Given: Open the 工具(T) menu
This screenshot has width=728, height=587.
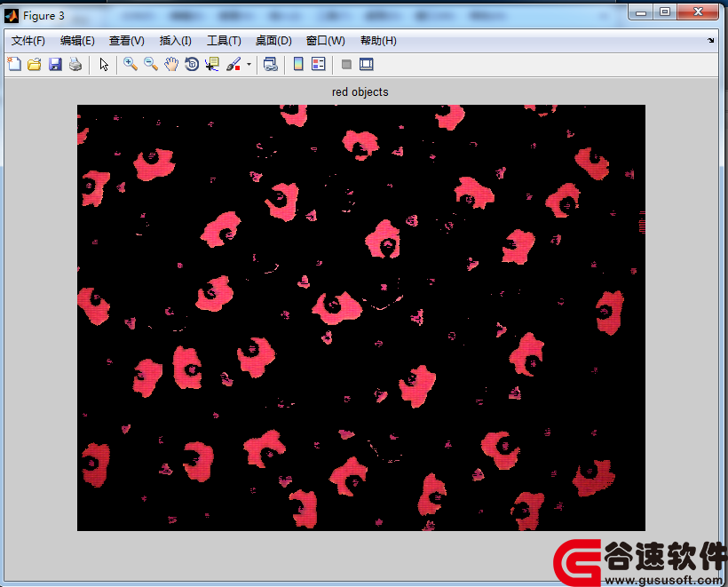Looking at the screenshot, I should (x=224, y=41).
